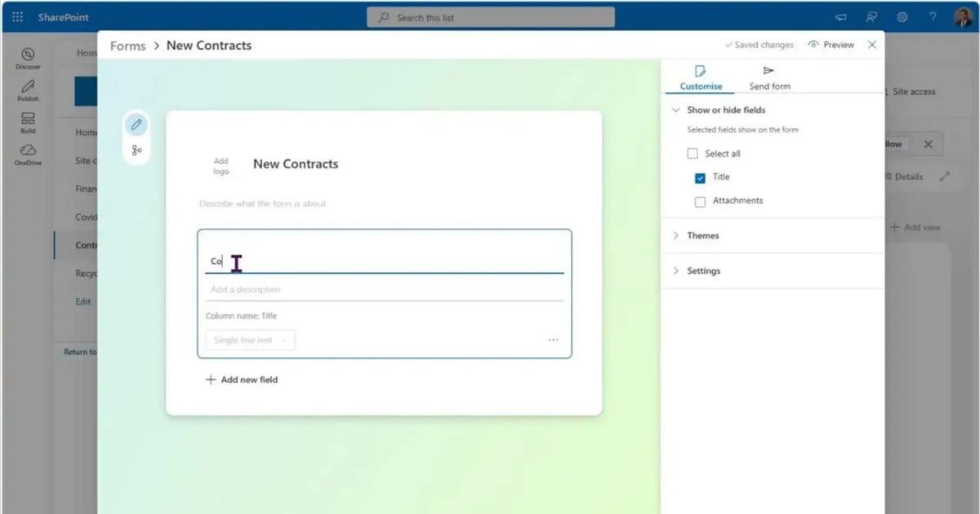Click the Preview button
This screenshot has height=514, width=980.
(831, 45)
